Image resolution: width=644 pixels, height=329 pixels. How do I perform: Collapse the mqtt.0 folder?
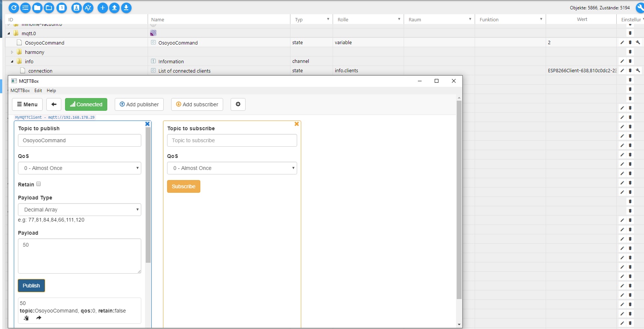point(9,33)
